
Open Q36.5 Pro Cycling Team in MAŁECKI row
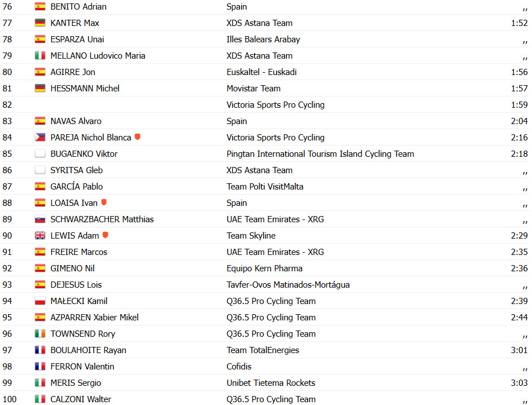[271, 301]
